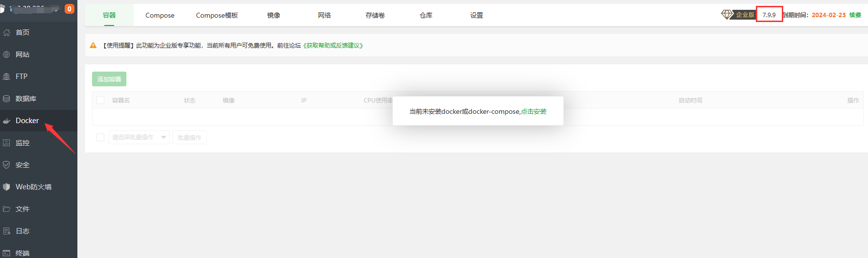Click the 操作 column header

(853, 101)
